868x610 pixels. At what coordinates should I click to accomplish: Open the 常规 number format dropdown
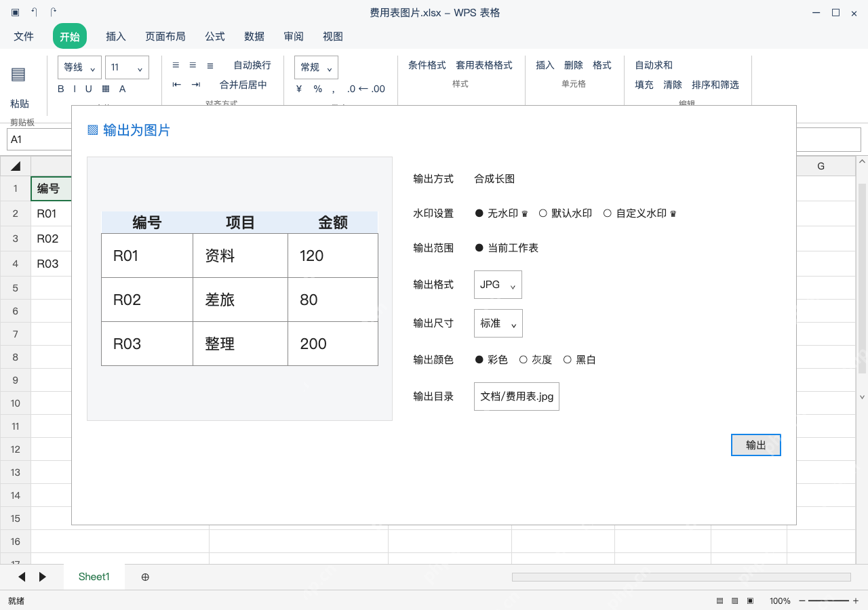coord(316,67)
